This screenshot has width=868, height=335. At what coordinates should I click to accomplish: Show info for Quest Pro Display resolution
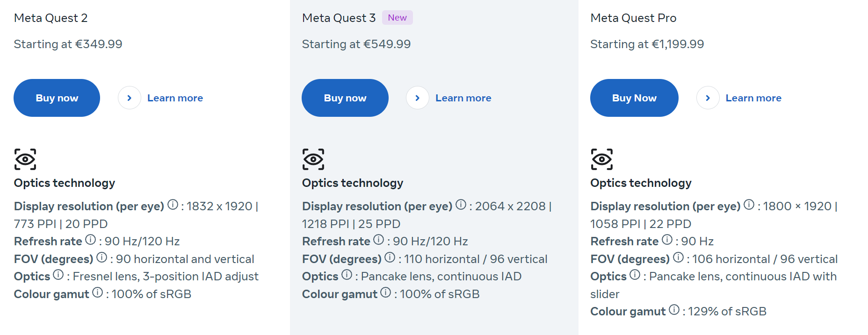749,205
